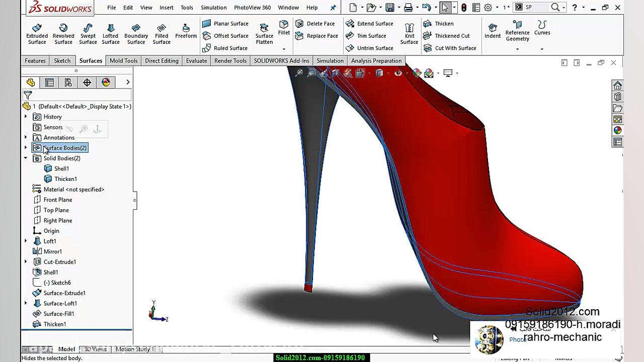This screenshot has width=644, height=362.
Task: Open the Display Style dropdown arrow
Action: (388, 73)
